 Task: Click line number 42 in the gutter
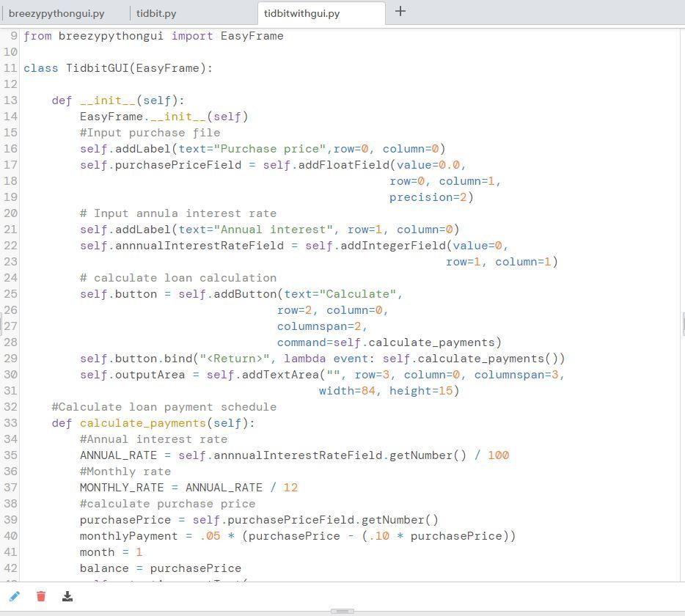[x=10, y=568]
